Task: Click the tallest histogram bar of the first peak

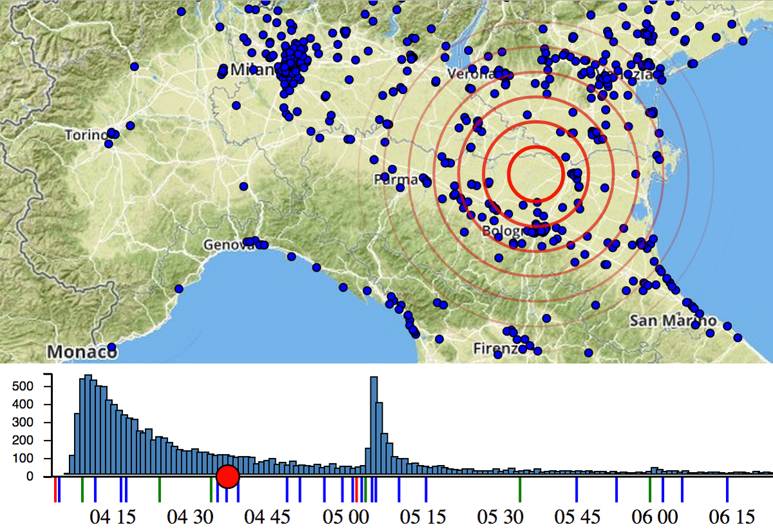Action: pyautogui.click(x=88, y=426)
